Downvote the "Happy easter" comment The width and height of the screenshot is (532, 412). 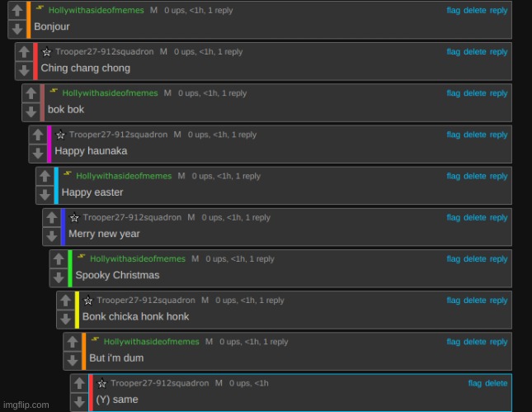(44, 196)
